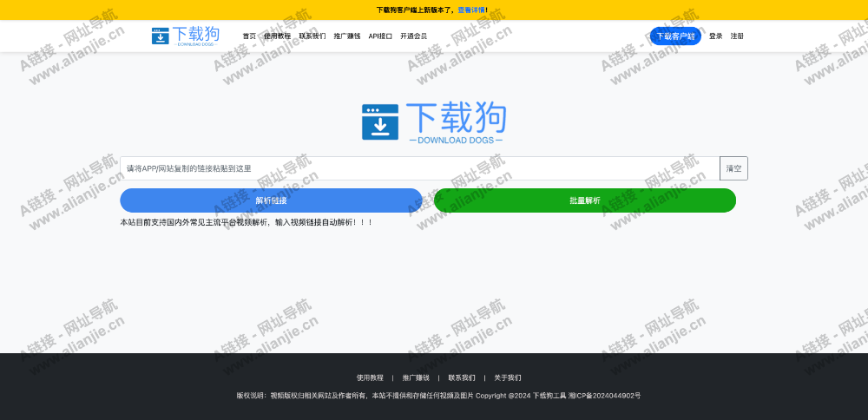Click the blue 解析链接 button

pyautogui.click(x=271, y=200)
